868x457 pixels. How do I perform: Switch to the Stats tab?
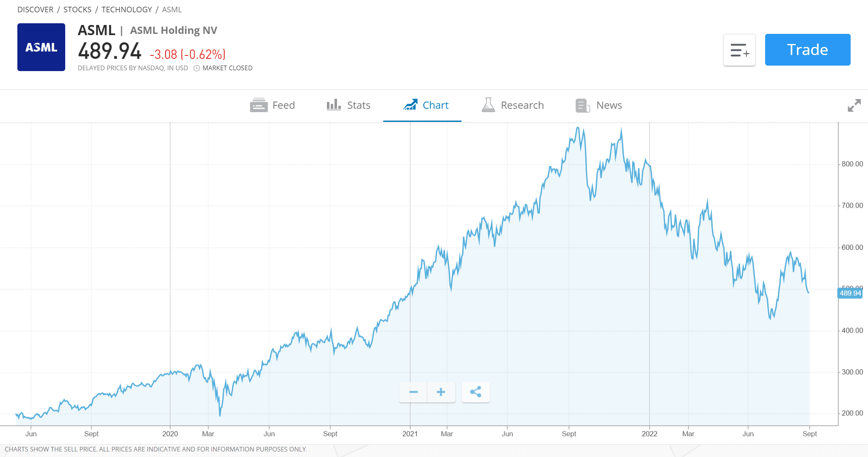[358, 105]
